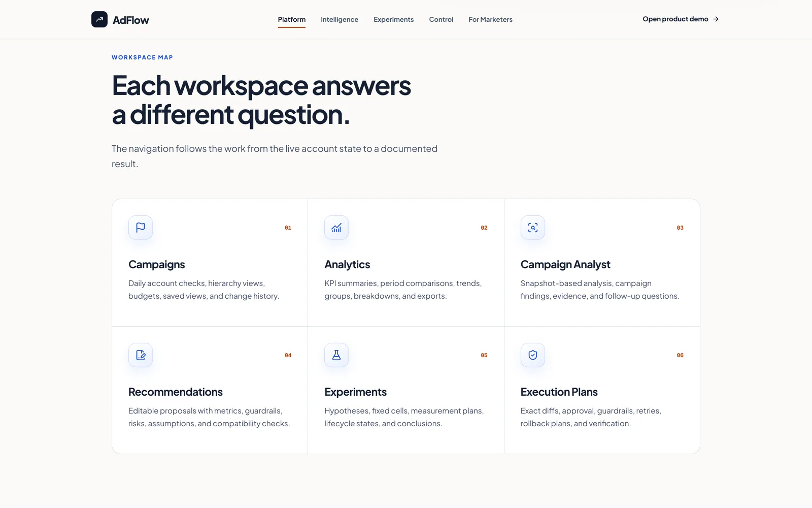The image size is (812, 508).
Task: Click 'Editable proposals with metrics' description
Action: pyautogui.click(x=209, y=417)
